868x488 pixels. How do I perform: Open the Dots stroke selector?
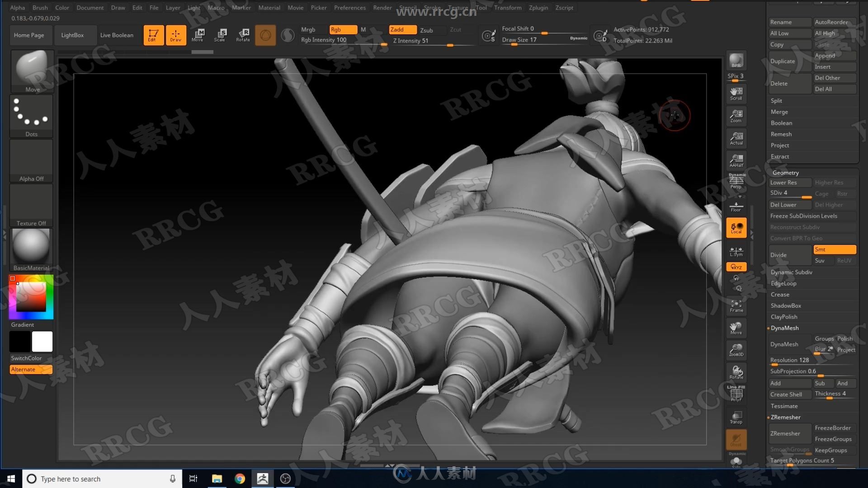32,116
